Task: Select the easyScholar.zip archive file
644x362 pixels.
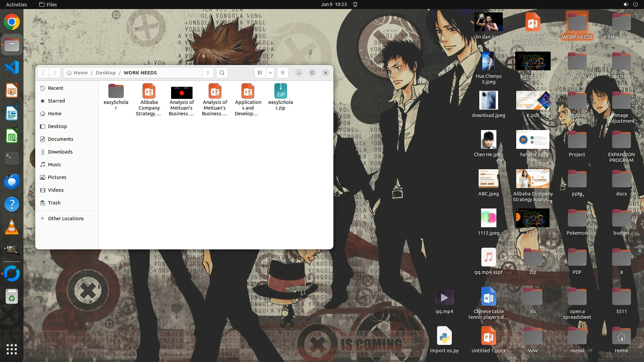Action: pyautogui.click(x=280, y=91)
